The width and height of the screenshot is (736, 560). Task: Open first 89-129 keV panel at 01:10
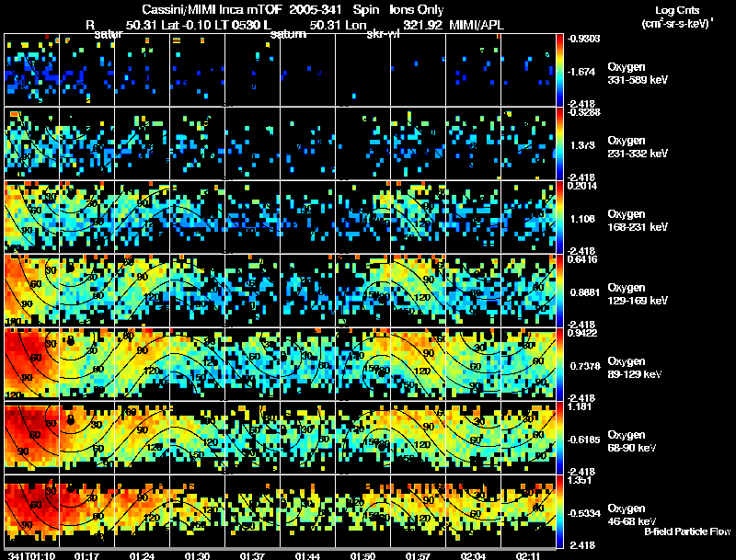32,364
